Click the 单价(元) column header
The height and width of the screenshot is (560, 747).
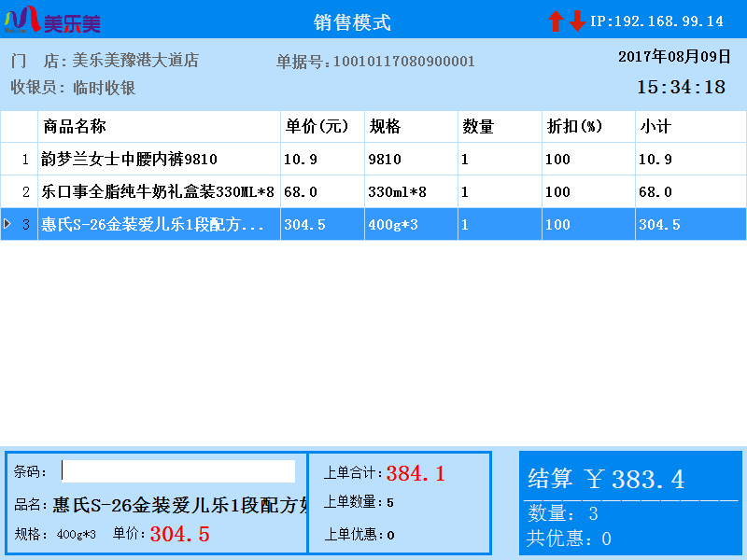pyautogui.click(x=322, y=127)
